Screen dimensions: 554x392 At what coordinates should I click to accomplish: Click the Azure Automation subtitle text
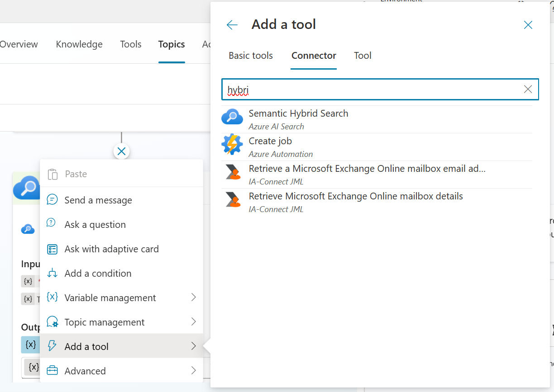point(281,154)
